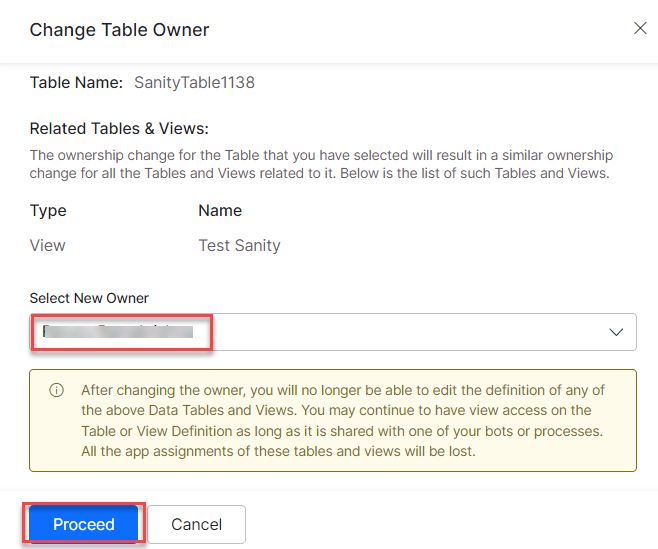Close the Change Table Owner dialog
The height and width of the screenshot is (549, 658).
[x=640, y=28]
